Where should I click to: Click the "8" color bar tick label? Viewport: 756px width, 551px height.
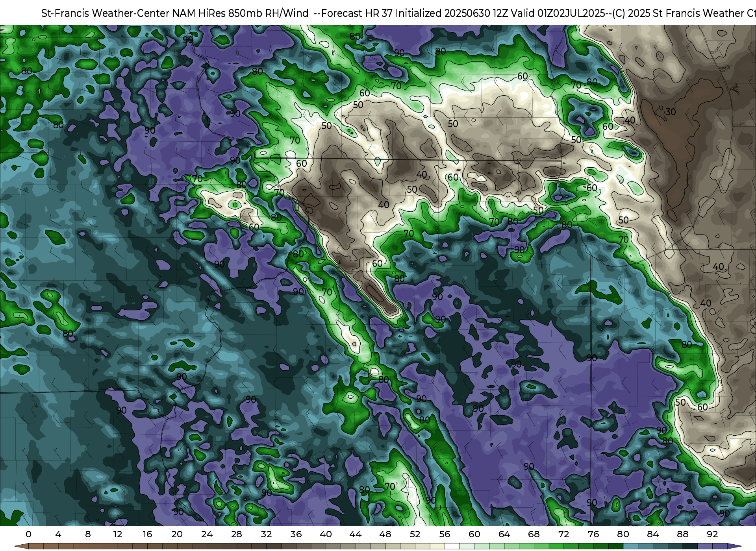pyautogui.click(x=88, y=534)
